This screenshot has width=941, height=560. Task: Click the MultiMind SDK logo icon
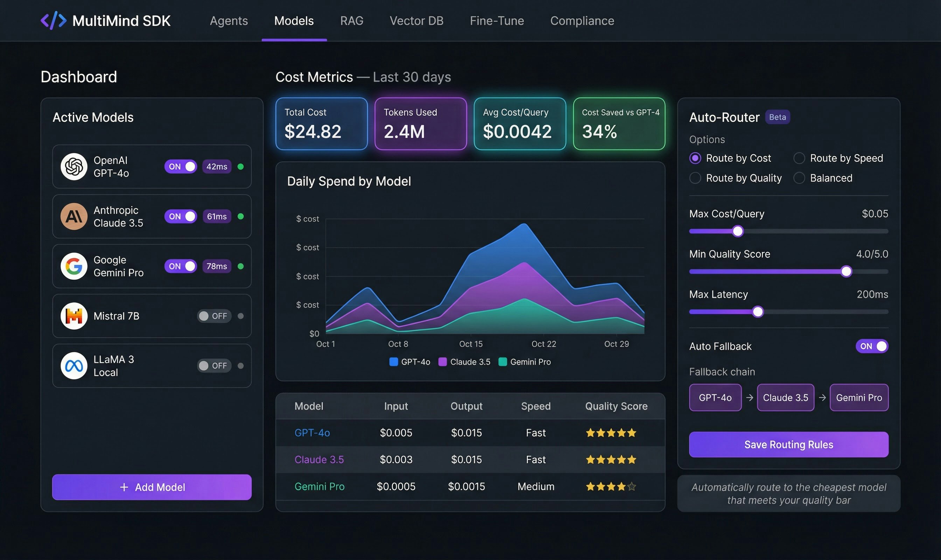point(53,20)
